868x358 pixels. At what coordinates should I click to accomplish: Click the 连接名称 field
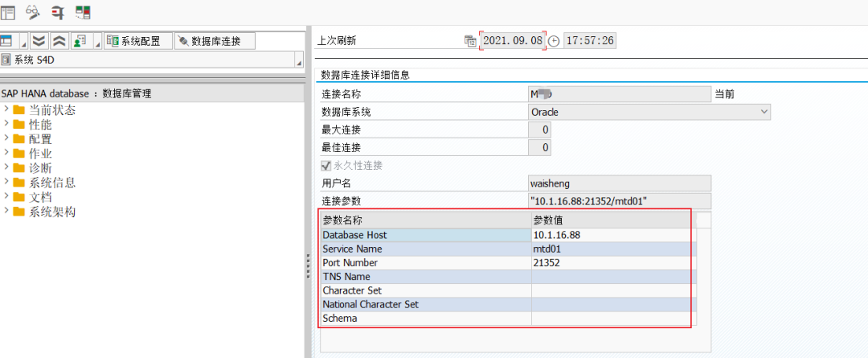620,94
